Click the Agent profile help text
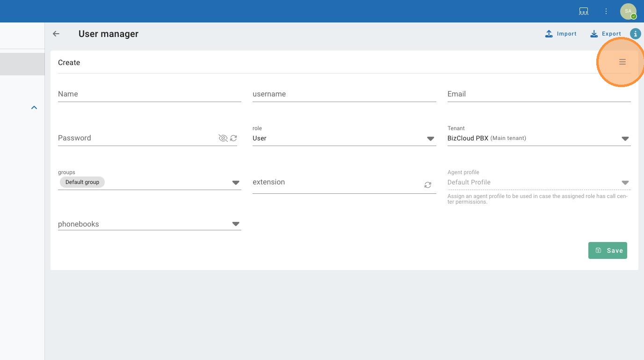This screenshot has width=644, height=360. tap(538, 199)
